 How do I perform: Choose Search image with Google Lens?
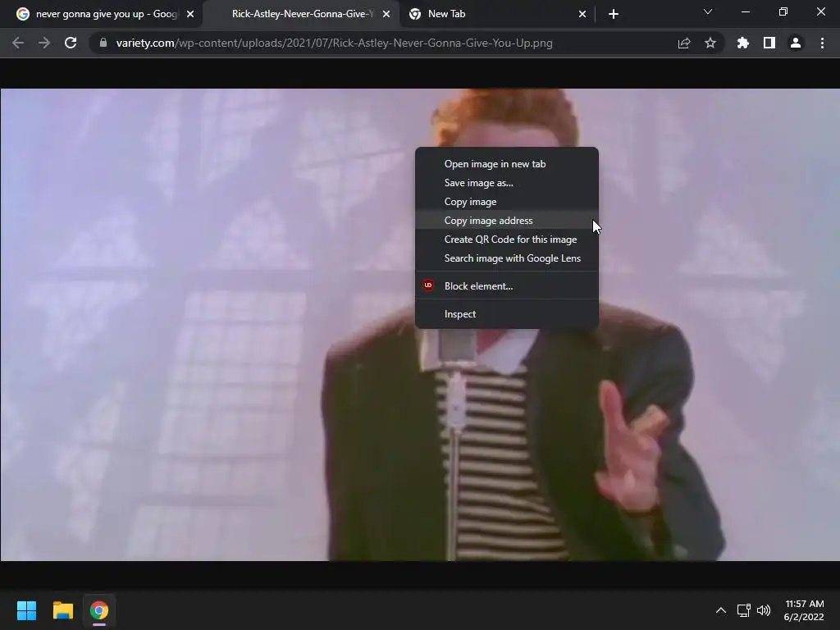tap(507, 258)
